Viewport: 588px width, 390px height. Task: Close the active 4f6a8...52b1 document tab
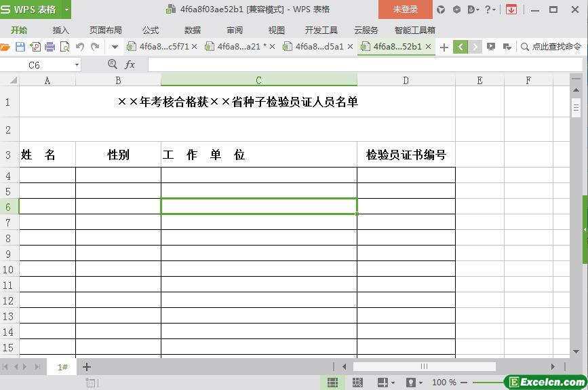pyautogui.click(x=428, y=47)
